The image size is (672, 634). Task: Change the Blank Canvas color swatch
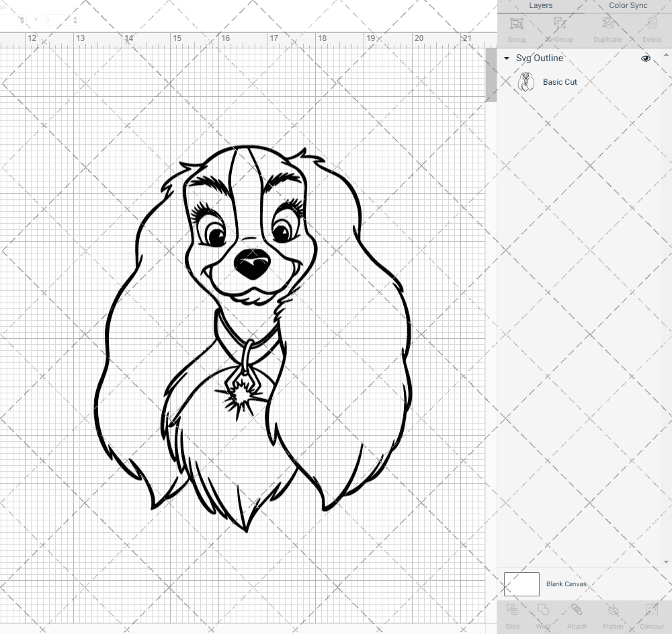[x=521, y=584]
